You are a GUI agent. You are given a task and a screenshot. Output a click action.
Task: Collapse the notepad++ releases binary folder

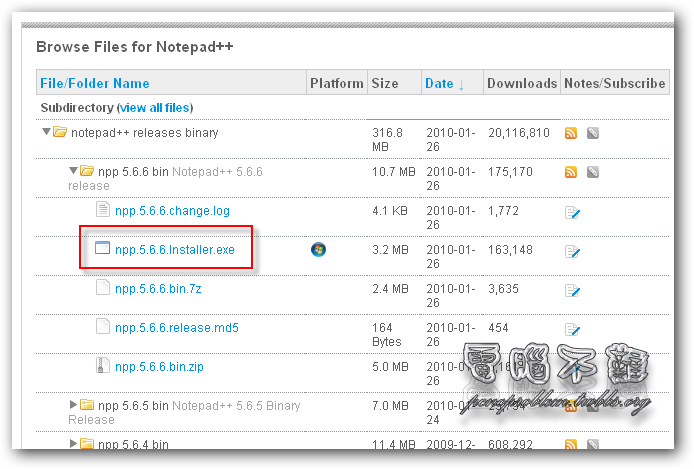(46, 132)
